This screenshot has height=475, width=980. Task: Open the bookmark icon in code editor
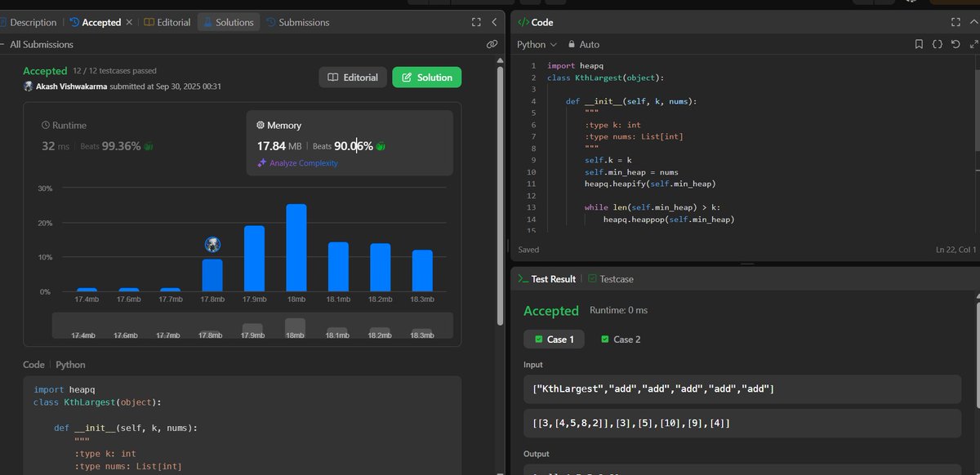920,44
